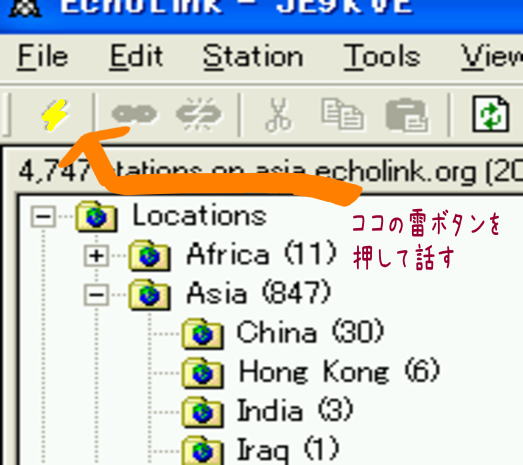Select the Locations root folder
The image size is (523, 465).
[x=171, y=216]
